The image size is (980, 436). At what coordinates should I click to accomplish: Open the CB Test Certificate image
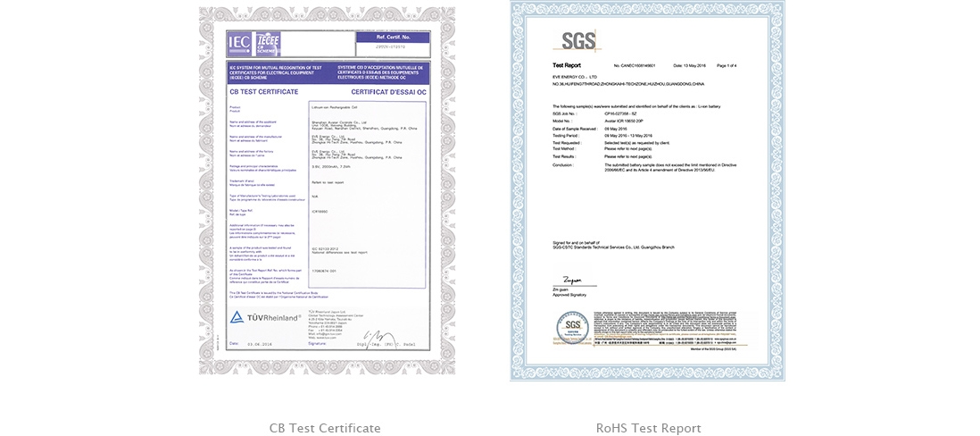click(x=327, y=191)
